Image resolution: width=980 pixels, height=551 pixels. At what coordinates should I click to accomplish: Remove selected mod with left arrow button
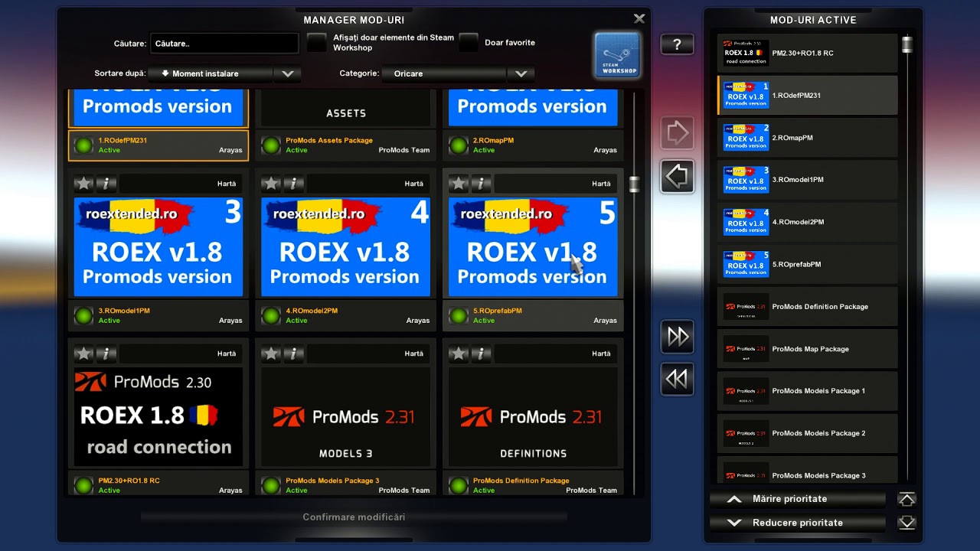click(x=677, y=177)
